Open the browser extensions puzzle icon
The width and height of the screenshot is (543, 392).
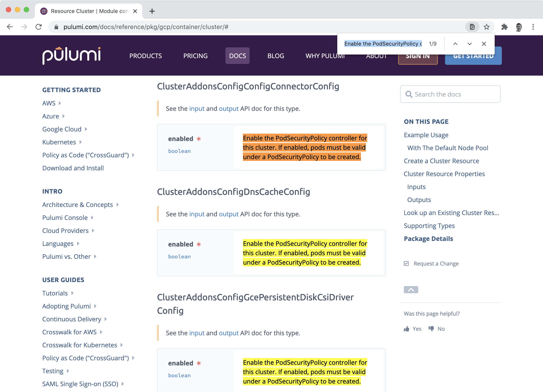click(x=504, y=27)
